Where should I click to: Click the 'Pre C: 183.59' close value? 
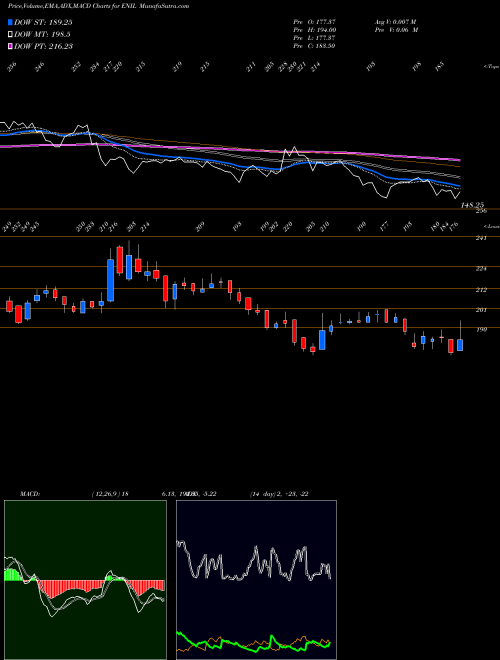[x=314, y=45]
